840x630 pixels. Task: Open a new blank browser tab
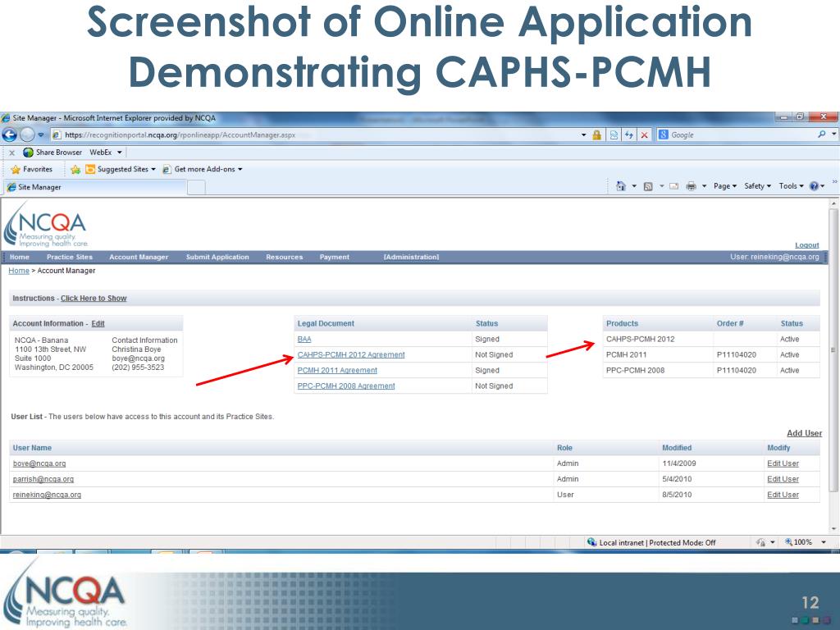196,187
